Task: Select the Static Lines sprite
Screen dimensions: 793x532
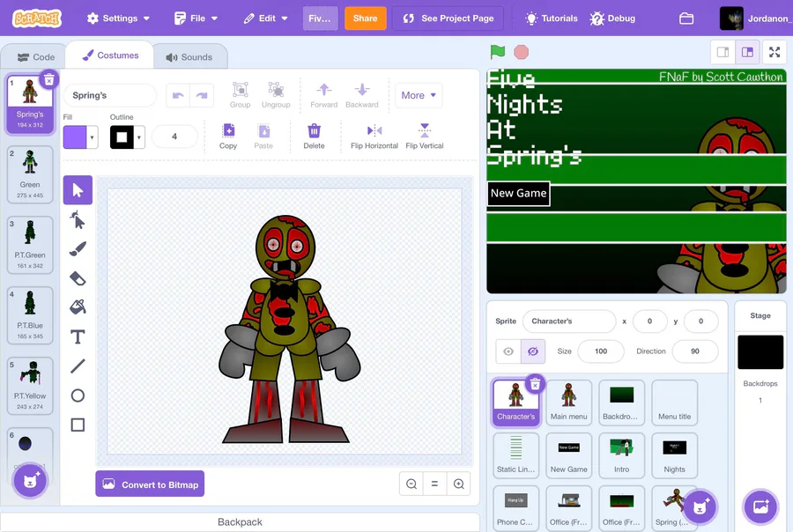Action: 515,455
